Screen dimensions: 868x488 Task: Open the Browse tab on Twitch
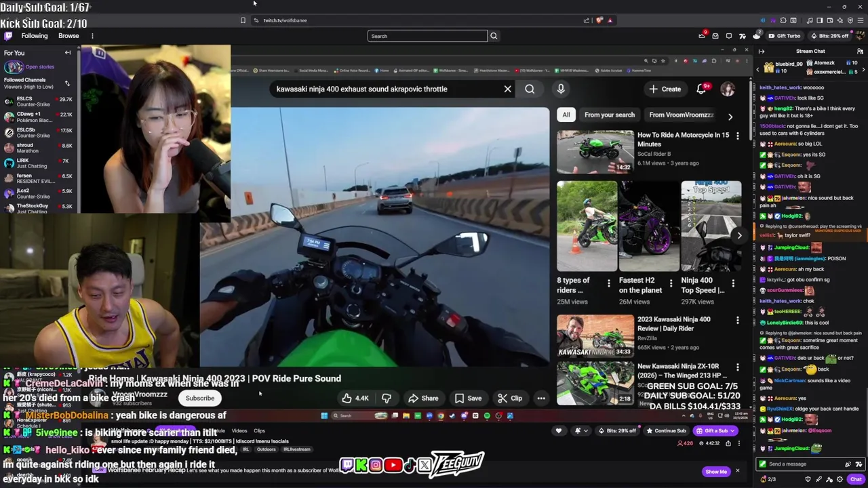click(x=68, y=36)
